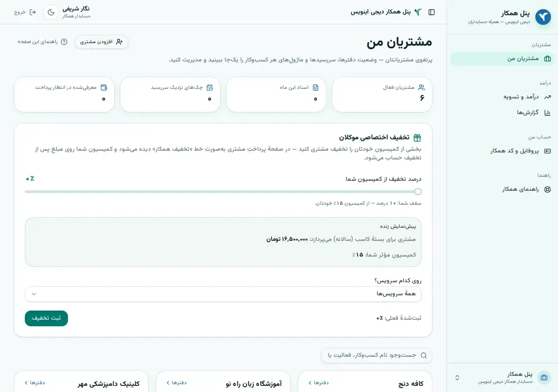Click the نگار شریفی user name

pos(76,9)
